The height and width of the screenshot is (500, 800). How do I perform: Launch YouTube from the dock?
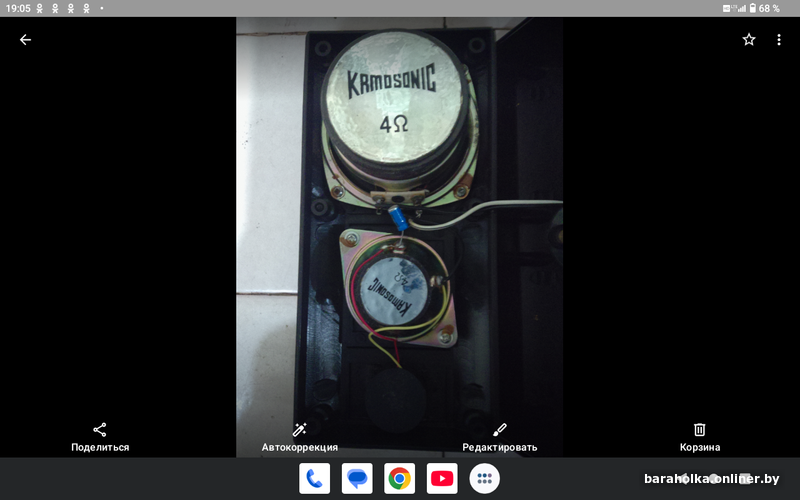442,479
